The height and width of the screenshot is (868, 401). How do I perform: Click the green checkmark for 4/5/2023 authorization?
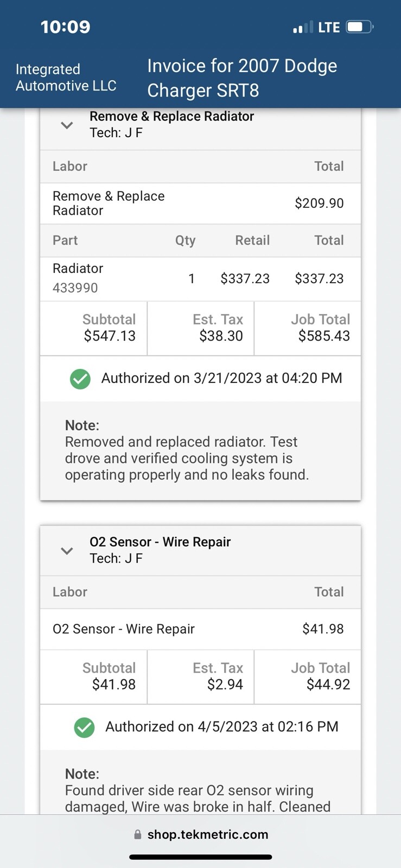point(84,727)
